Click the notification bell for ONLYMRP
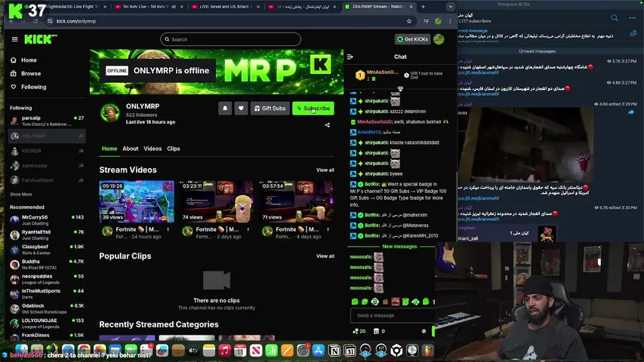Viewport: 644px width, 362px height. click(225, 109)
